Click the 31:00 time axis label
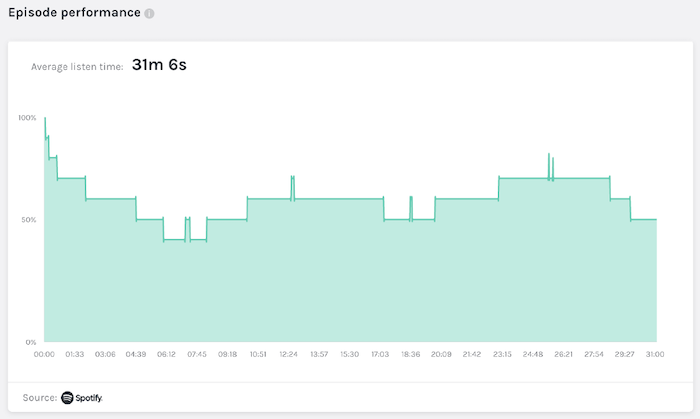700x419 pixels. coord(655,354)
